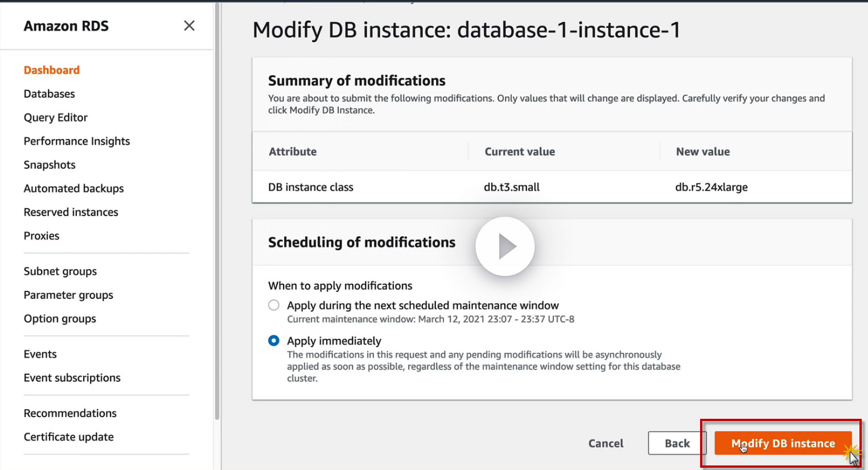The height and width of the screenshot is (470, 868).
Task: Select Apply during next scheduled maintenance window
Action: tap(274, 306)
